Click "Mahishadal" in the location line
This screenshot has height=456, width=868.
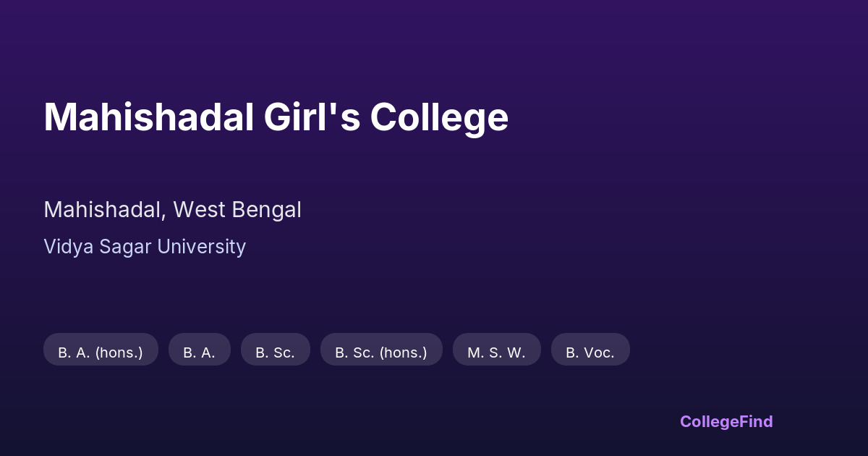point(103,210)
